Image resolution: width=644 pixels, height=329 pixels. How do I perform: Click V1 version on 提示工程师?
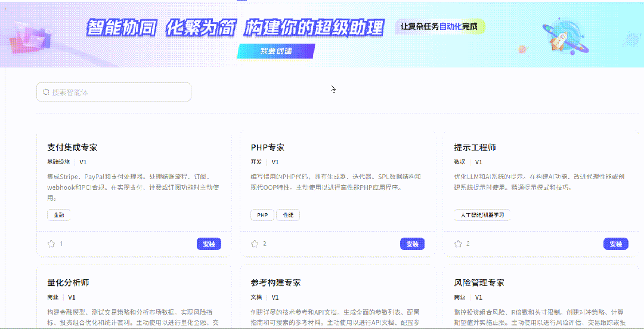click(478, 162)
